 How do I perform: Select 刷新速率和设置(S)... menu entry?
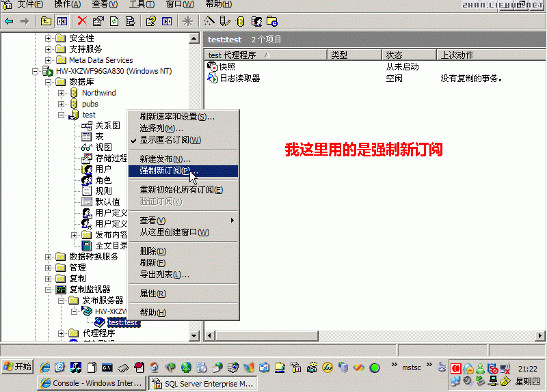(183, 117)
